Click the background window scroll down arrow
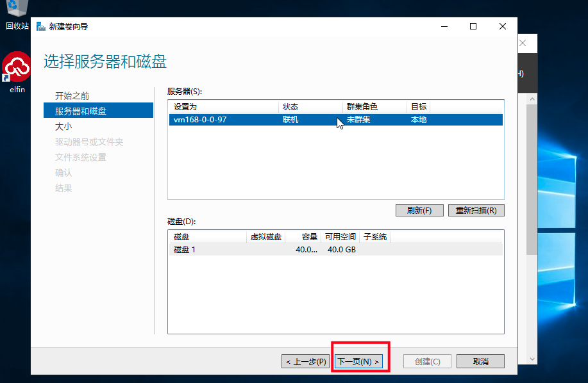The width and height of the screenshot is (588, 383). (532, 359)
